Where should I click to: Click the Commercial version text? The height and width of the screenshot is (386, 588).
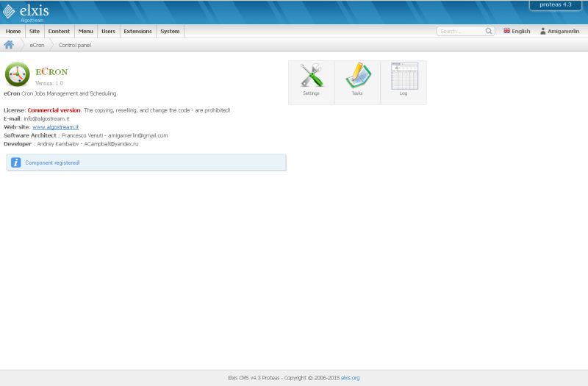(x=54, y=110)
